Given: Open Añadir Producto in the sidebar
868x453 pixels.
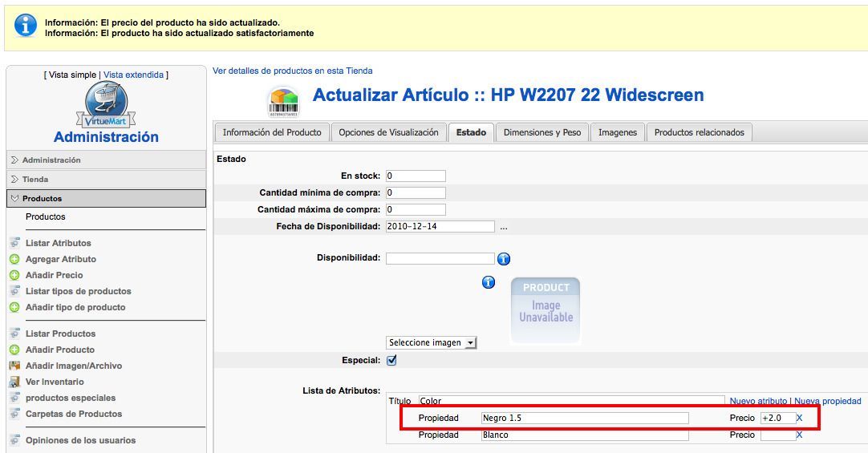Looking at the screenshot, I should pyautogui.click(x=60, y=350).
